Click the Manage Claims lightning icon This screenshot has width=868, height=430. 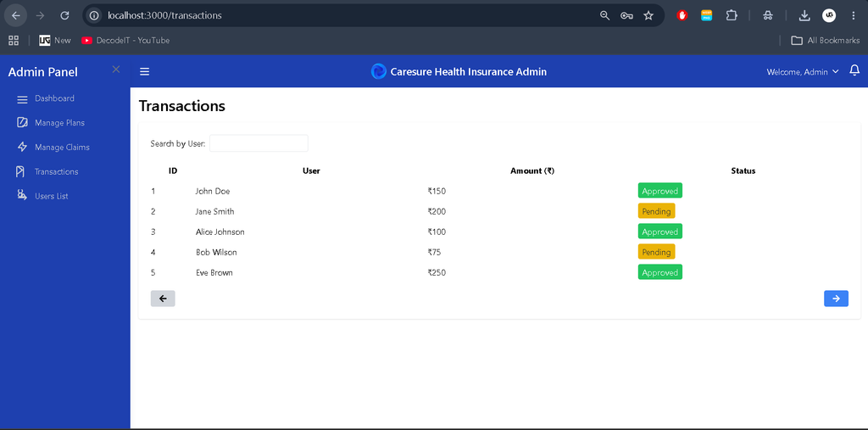(x=22, y=147)
